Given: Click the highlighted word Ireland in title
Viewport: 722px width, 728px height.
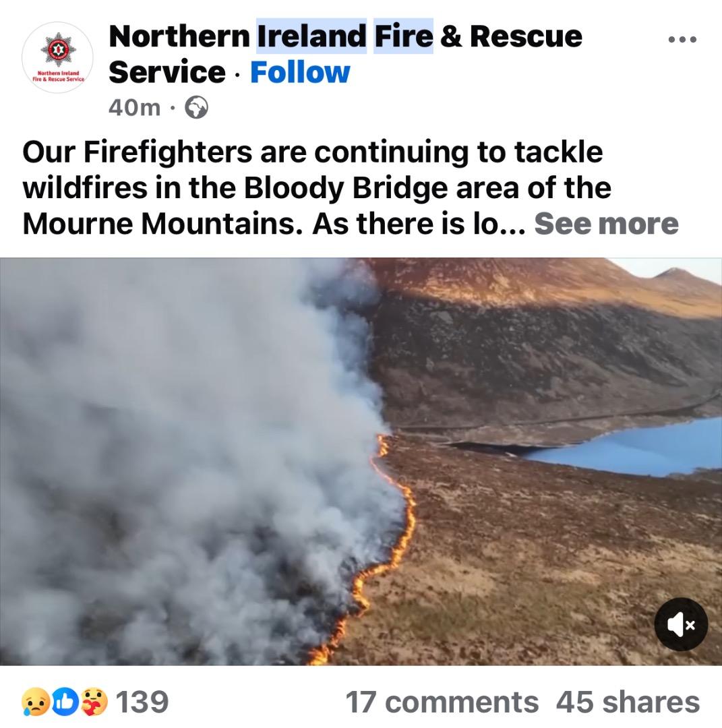Looking at the screenshot, I should coord(311,36).
